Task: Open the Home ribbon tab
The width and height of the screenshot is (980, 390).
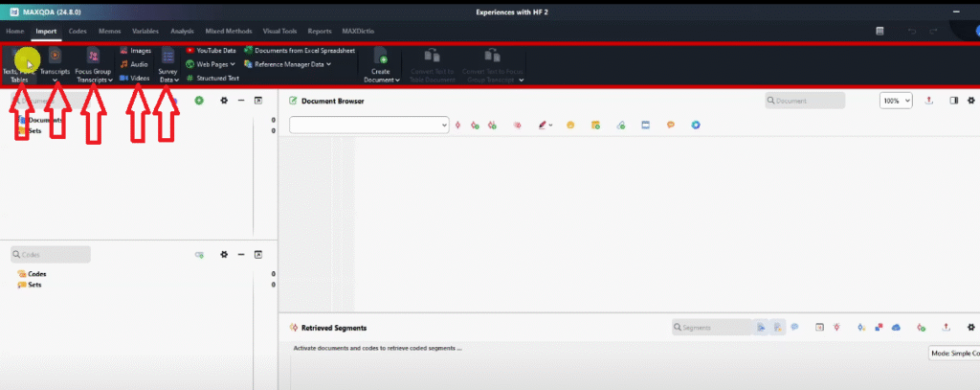Action: click(x=15, y=32)
